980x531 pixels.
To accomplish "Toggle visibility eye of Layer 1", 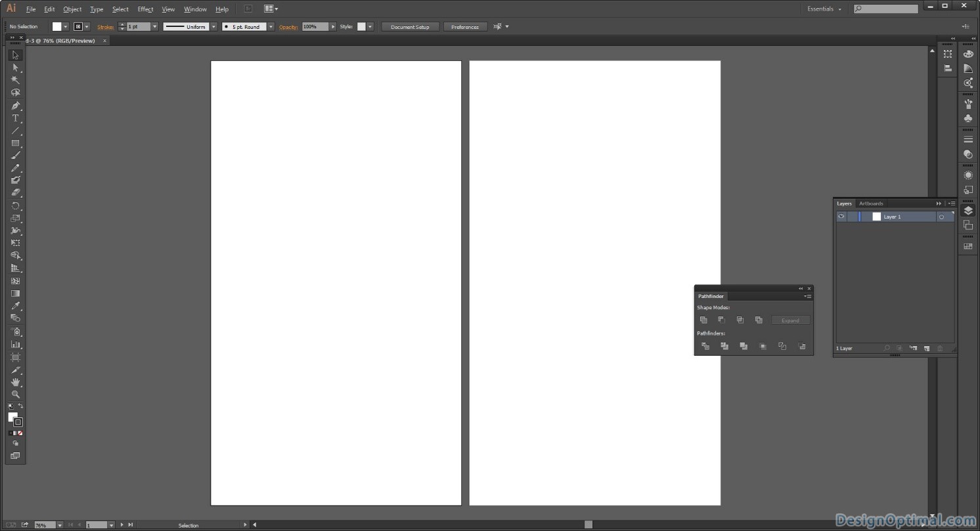I will pyautogui.click(x=841, y=217).
